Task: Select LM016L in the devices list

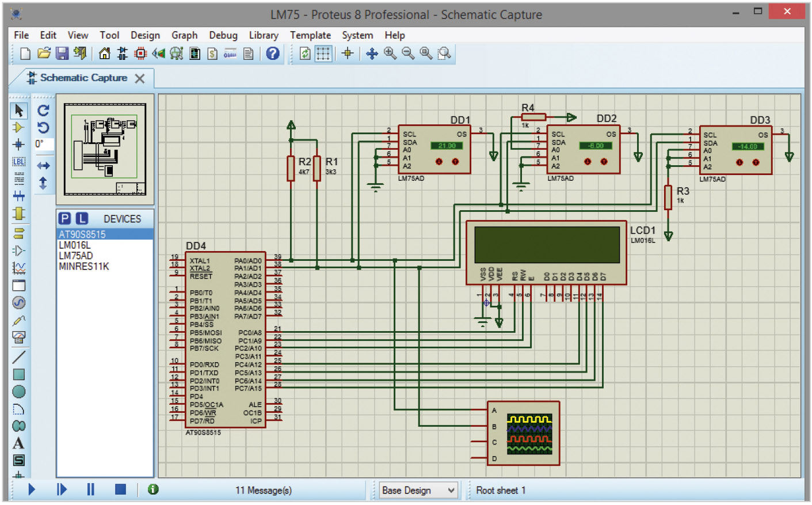Action: click(x=105, y=245)
